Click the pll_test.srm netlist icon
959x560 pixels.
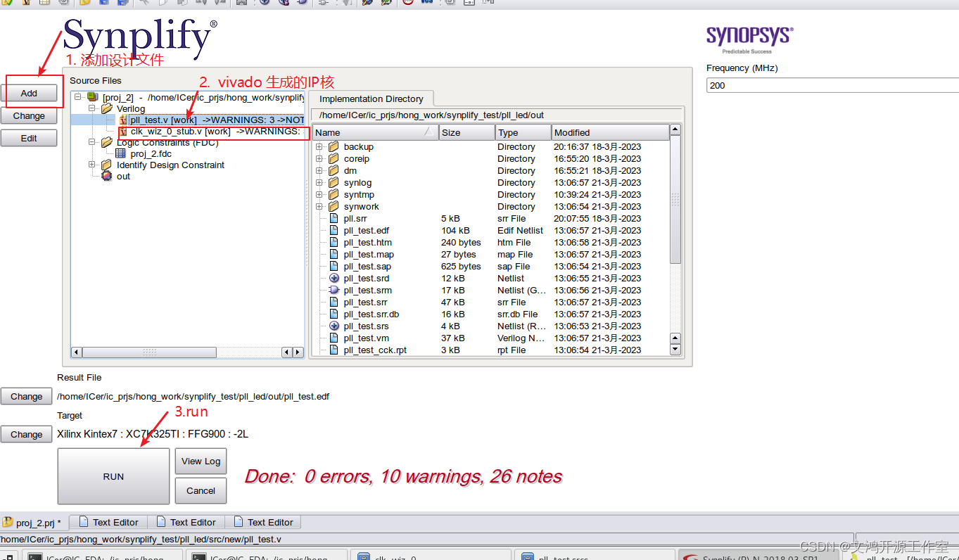click(x=334, y=291)
